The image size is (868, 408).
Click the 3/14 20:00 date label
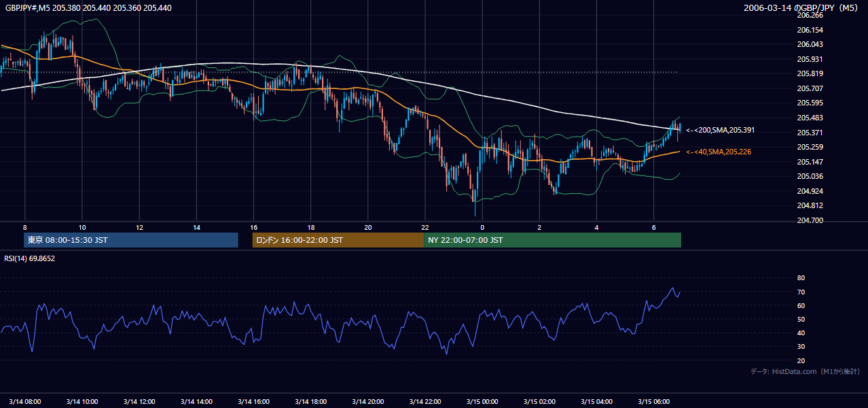367,401
